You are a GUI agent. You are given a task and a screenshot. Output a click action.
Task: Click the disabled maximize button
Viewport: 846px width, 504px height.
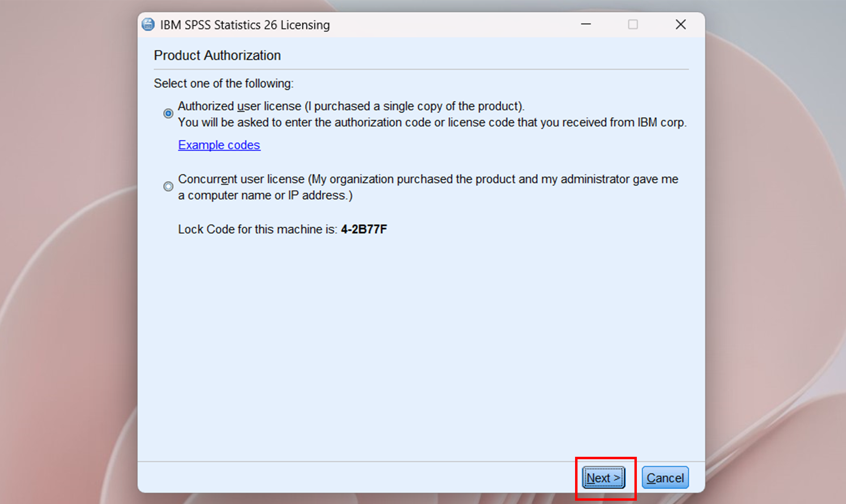633,24
